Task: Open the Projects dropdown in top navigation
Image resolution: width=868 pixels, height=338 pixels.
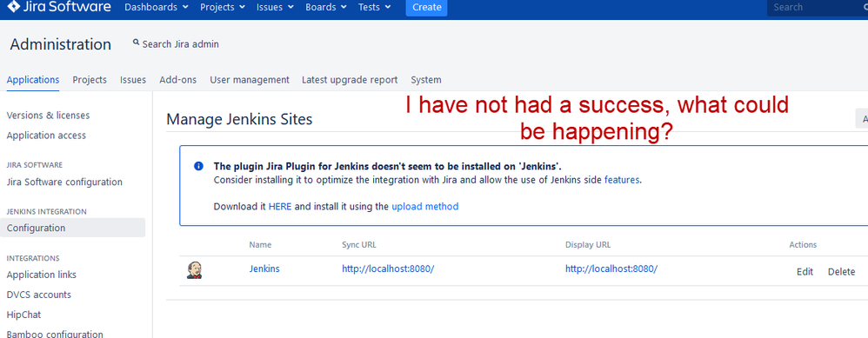Action: click(222, 7)
